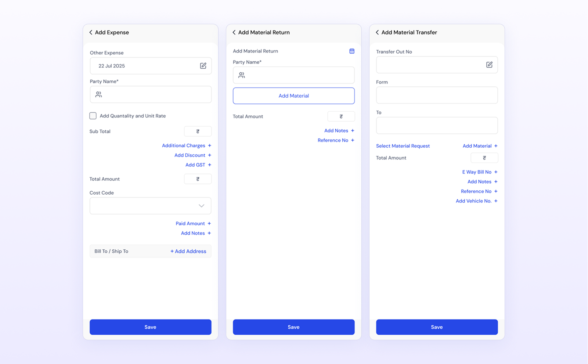588x364 pixels.
Task: Click Add Address for Bill To / Ship To
Action: point(188,251)
